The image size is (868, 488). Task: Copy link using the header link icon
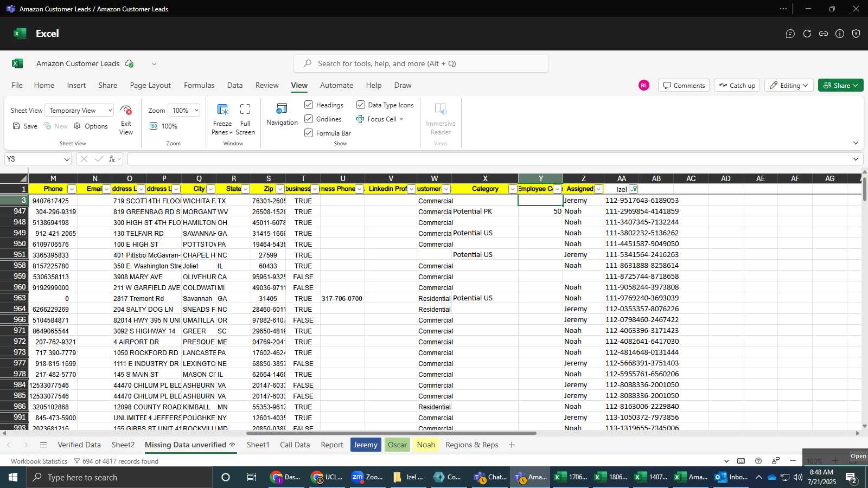[x=824, y=34]
